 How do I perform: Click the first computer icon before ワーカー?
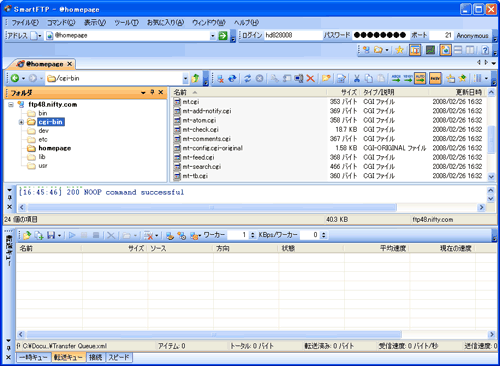click(x=170, y=235)
